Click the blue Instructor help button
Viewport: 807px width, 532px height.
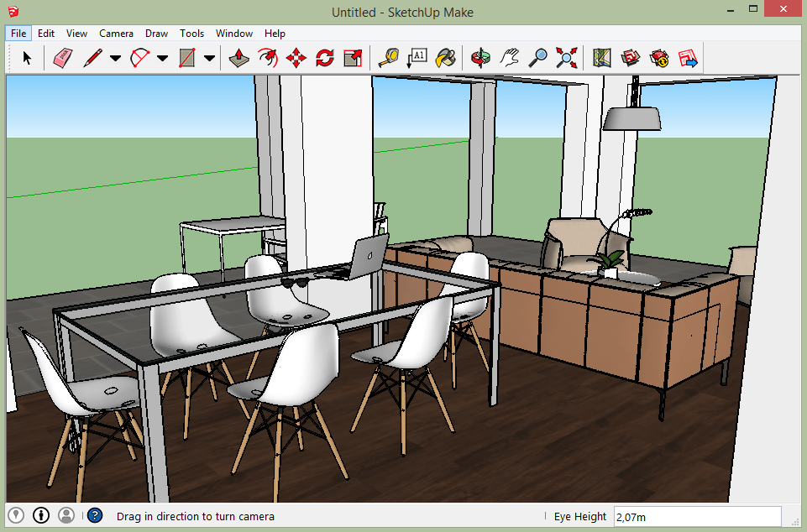point(95,515)
